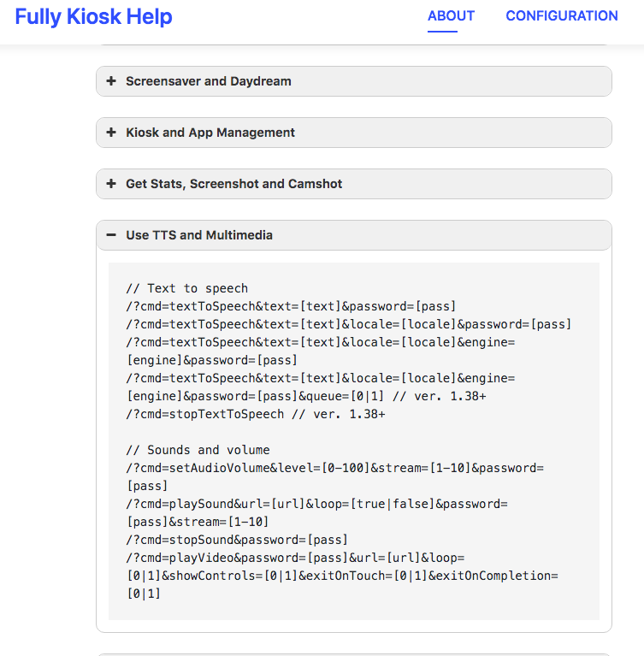Open the CONFIGURATION tab
Viewport: 644px width, 656px height.
(x=562, y=16)
